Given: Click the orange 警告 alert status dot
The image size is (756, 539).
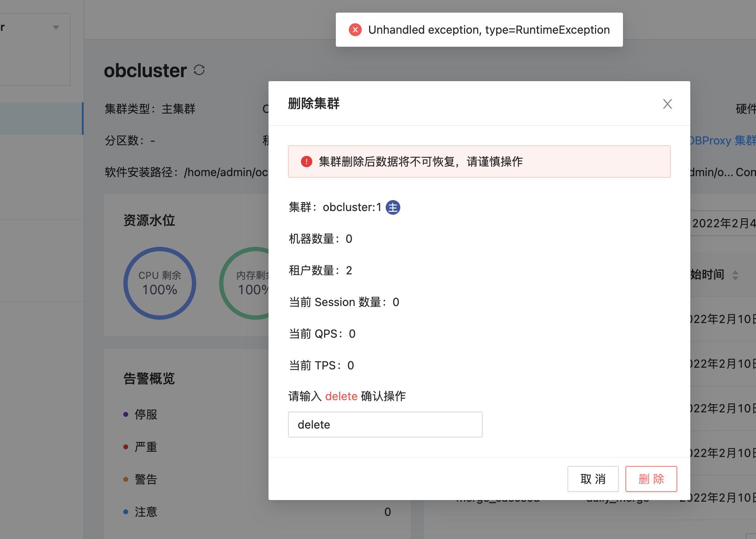Looking at the screenshot, I should click(125, 479).
